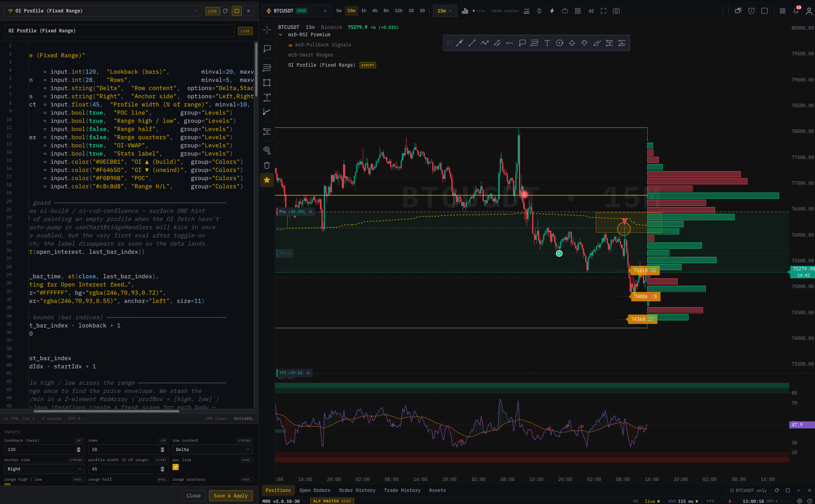Toggle the LIVE button in editor header
815x504 pixels.
tap(212, 11)
